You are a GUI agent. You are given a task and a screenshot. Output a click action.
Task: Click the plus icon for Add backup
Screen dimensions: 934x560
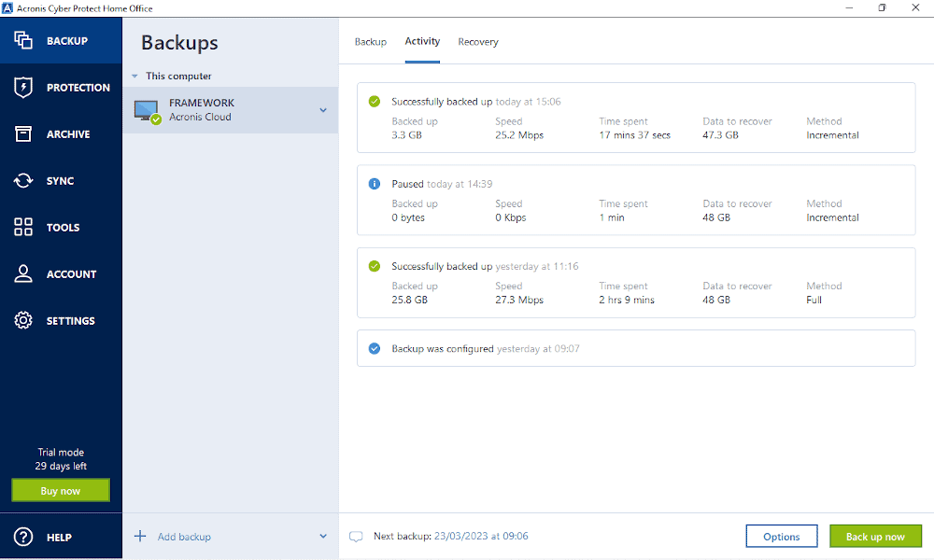click(x=140, y=536)
